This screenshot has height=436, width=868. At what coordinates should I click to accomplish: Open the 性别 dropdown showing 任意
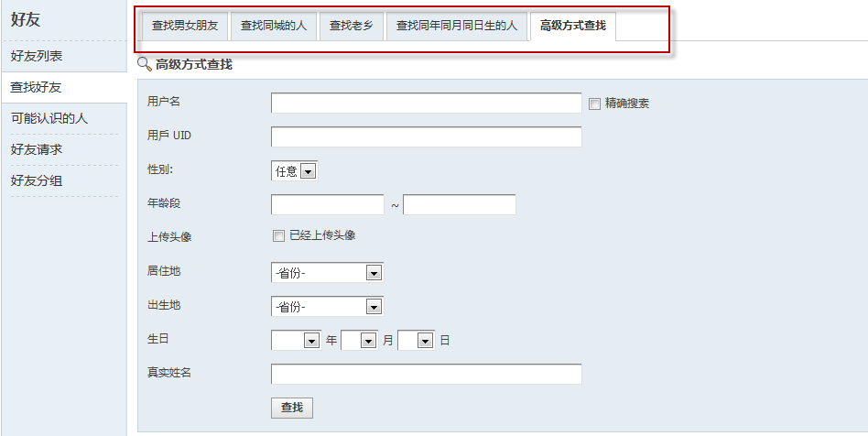[294, 170]
